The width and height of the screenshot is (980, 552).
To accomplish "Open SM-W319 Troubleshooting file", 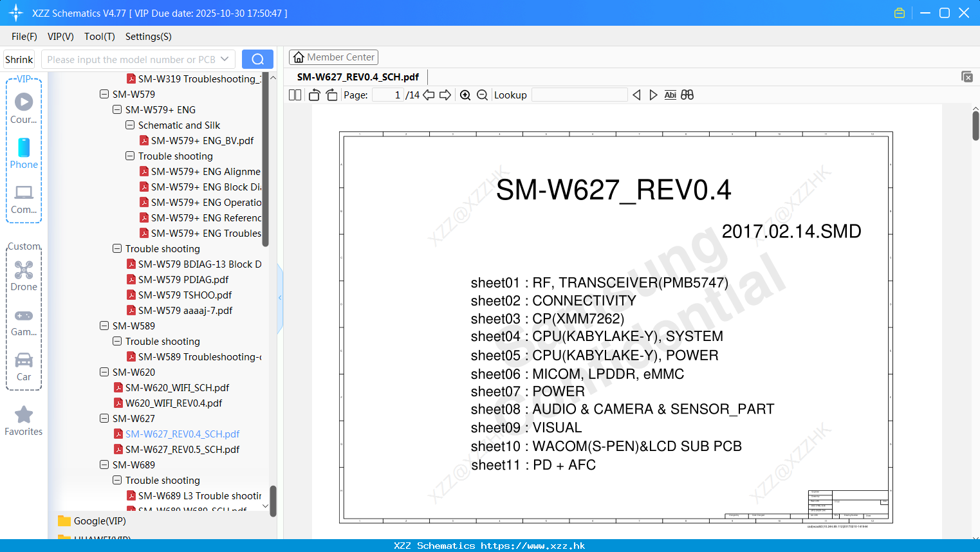I will [199, 78].
